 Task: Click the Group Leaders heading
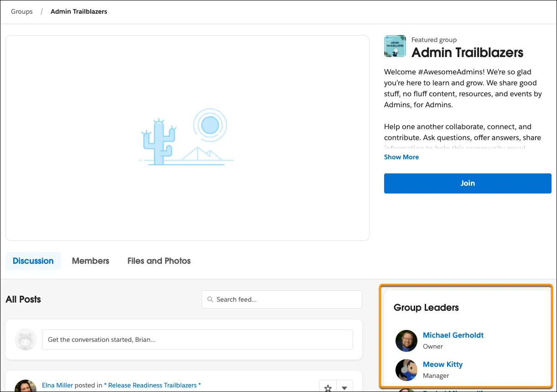(x=426, y=308)
